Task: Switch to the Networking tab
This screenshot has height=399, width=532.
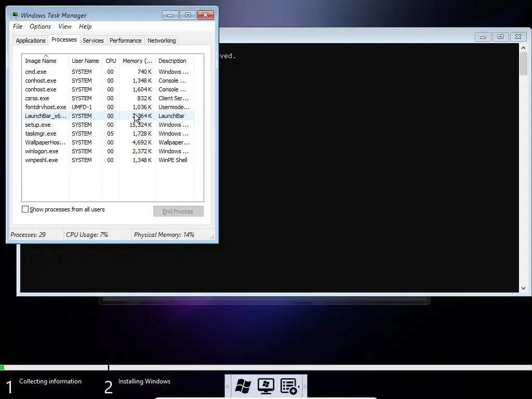Action: pos(162,41)
